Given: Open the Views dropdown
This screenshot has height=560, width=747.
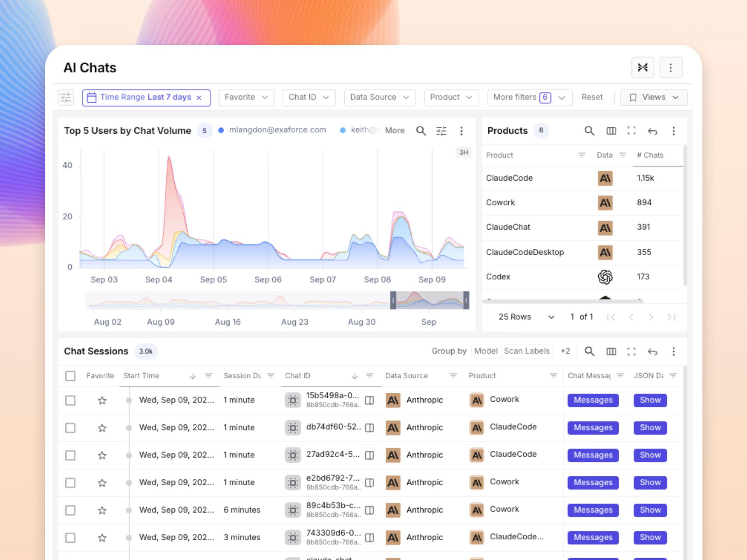Looking at the screenshot, I should [654, 98].
